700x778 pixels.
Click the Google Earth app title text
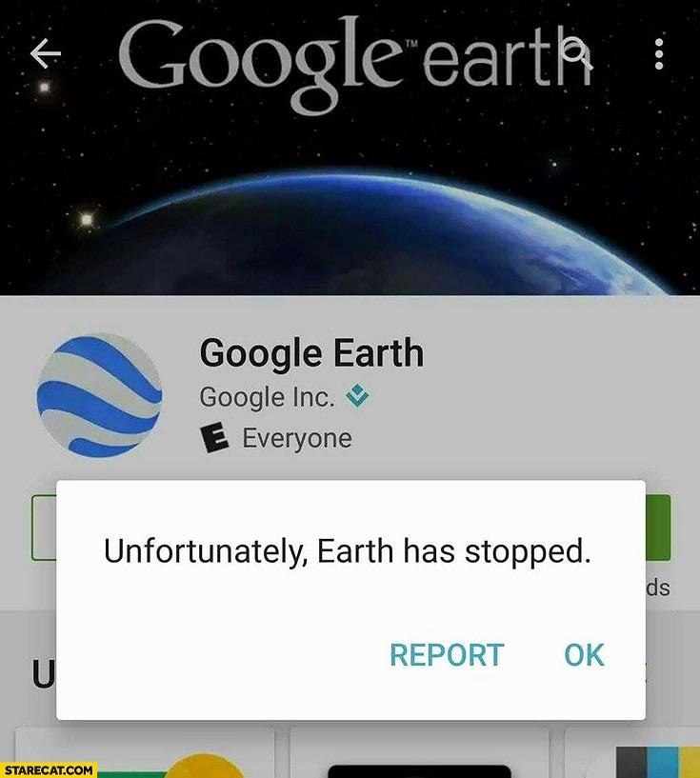click(311, 353)
